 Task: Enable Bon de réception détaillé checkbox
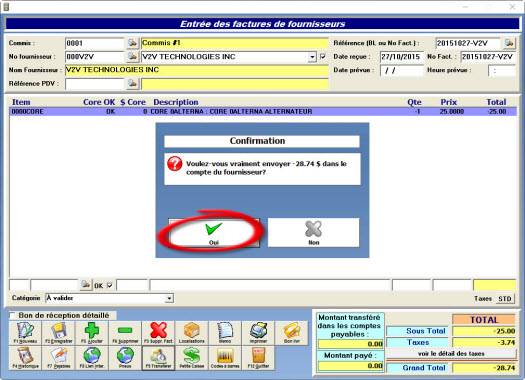[13, 315]
